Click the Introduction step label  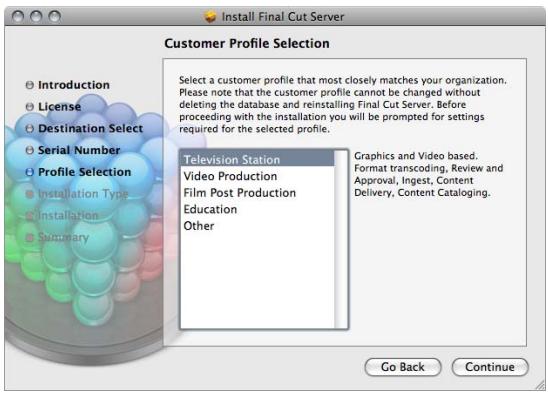tap(74, 85)
